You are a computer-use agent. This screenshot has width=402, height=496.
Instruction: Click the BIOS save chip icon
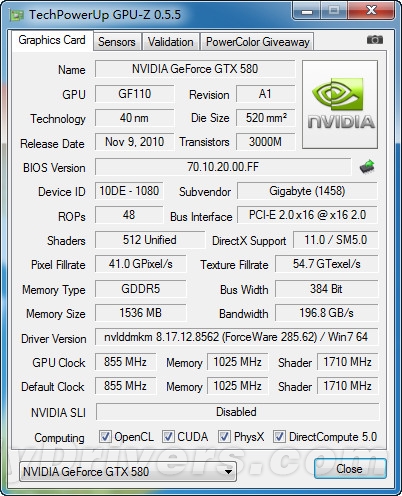[x=367, y=166]
